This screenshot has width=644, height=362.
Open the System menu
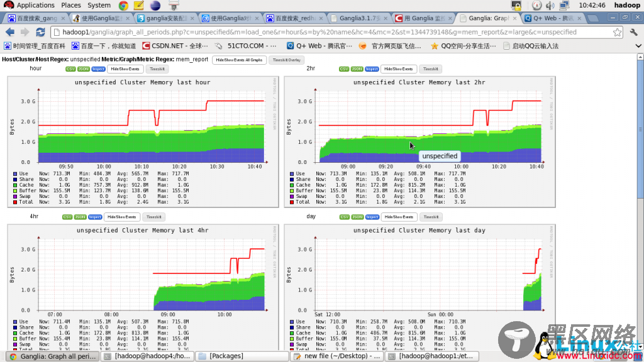click(x=99, y=5)
